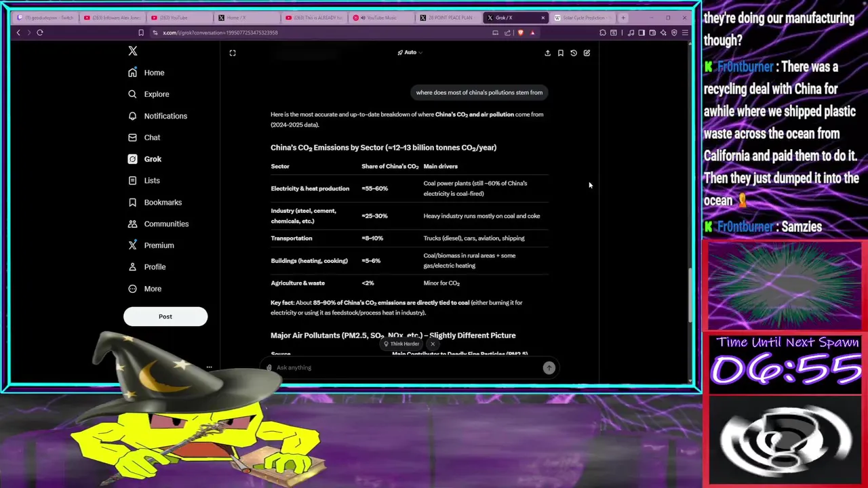Click the Major Air Pollutants heading
868x488 pixels.
point(393,335)
